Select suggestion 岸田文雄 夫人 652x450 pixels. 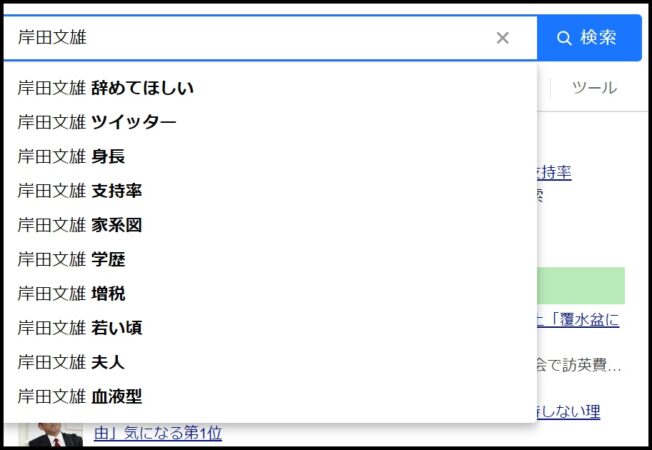click(270, 363)
